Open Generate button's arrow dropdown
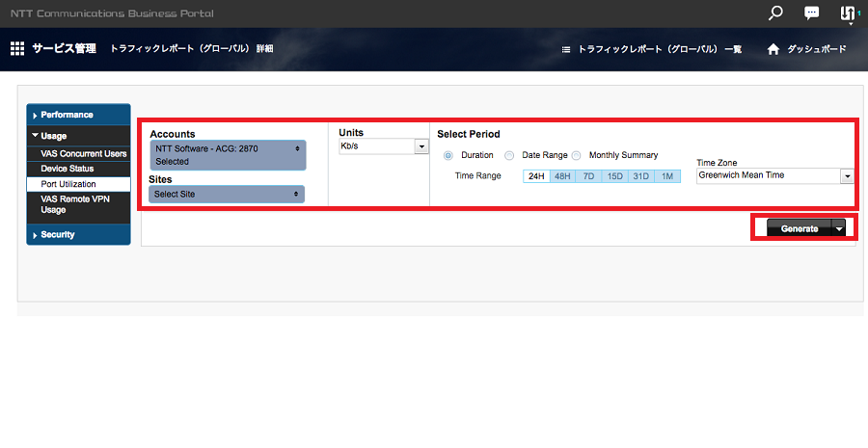This screenshot has width=868, height=448. (839, 228)
